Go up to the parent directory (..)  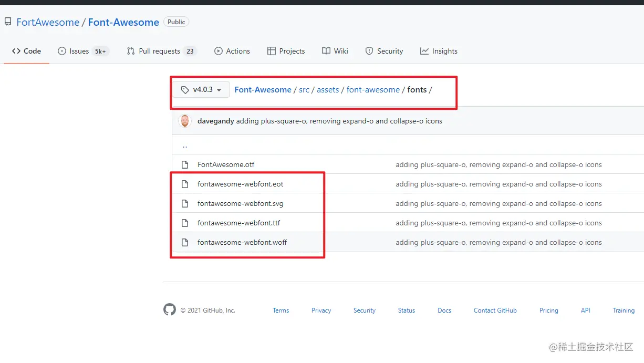pos(185,146)
